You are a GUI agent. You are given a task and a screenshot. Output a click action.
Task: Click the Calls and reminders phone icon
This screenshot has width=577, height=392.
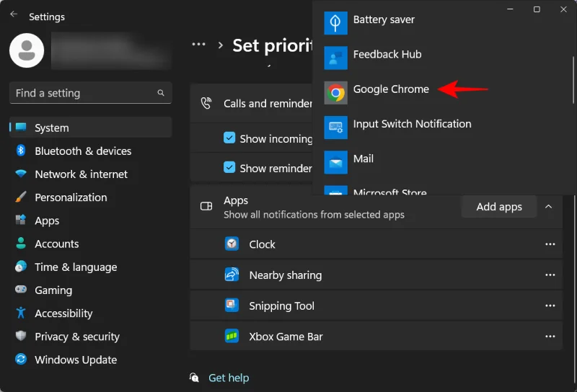click(x=206, y=103)
